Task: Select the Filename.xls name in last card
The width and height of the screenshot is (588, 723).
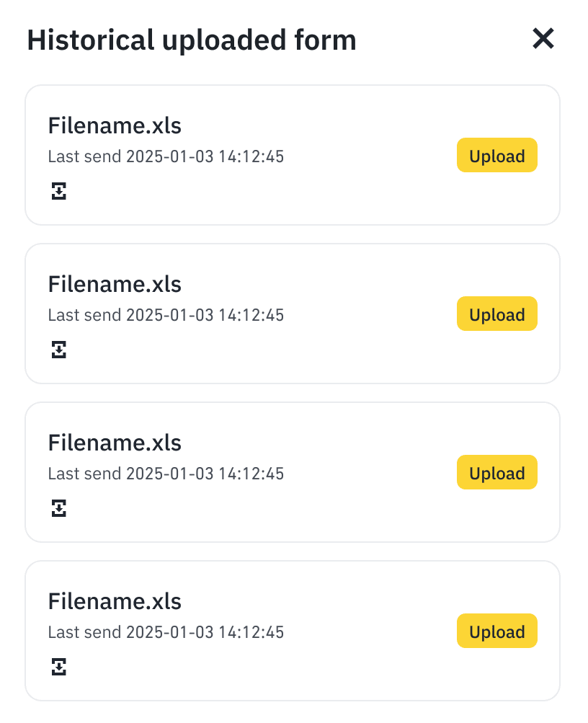Action: click(x=115, y=602)
